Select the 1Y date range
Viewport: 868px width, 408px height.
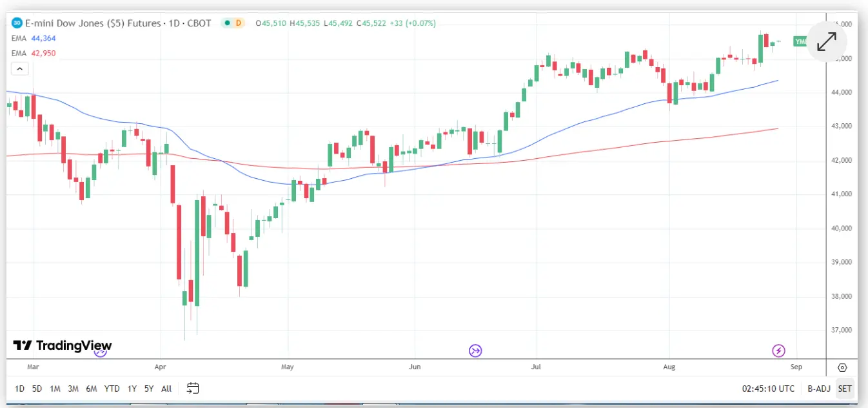132,389
